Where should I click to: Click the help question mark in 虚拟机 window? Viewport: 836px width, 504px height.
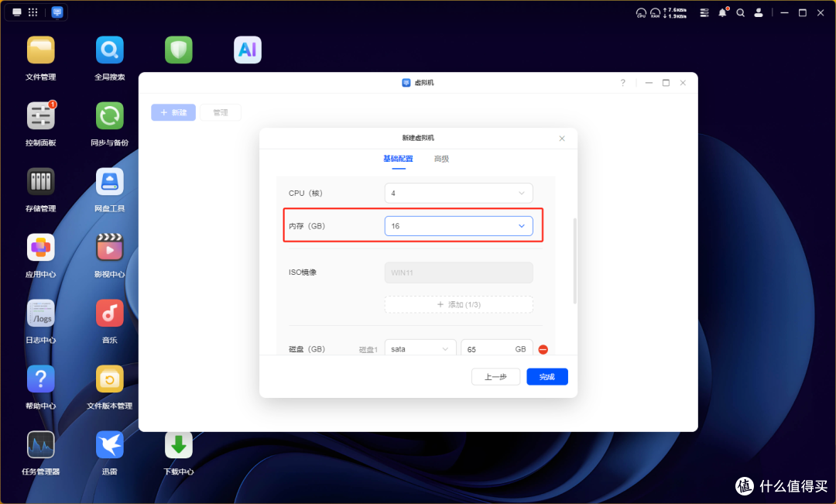(622, 83)
